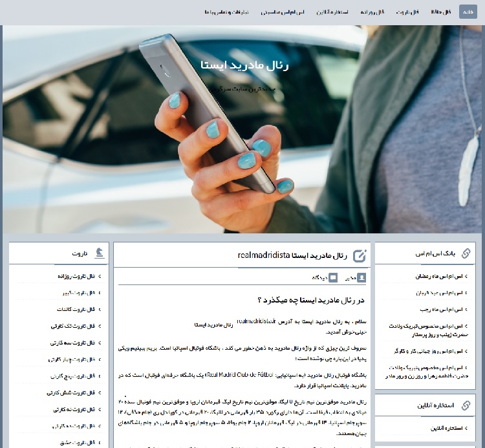Click the chess knight icon beside تاروت
The height and width of the screenshot is (448, 485).
pos(100,253)
